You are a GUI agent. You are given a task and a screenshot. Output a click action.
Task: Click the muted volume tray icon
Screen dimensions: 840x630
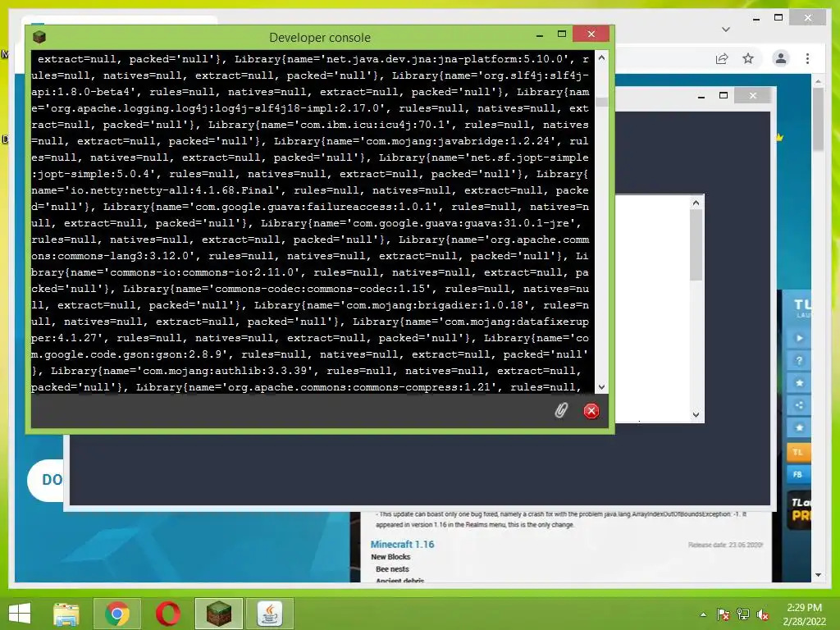coord(763,614)
